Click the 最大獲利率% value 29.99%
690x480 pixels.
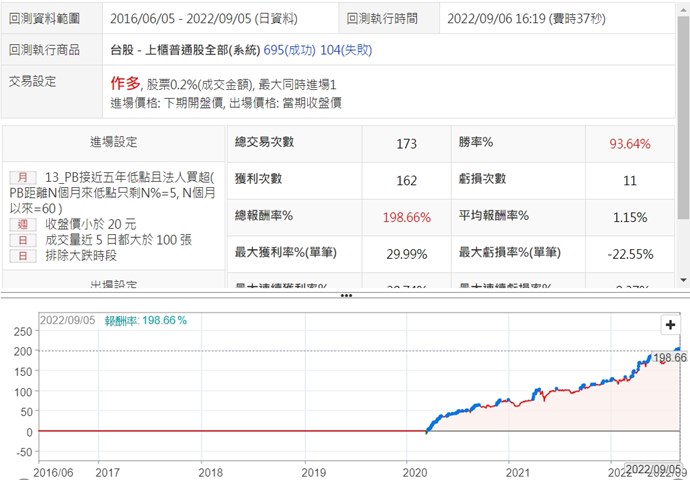tap(407, 254)
